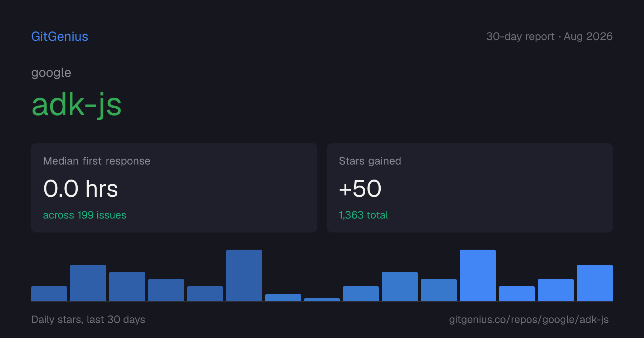Image resolution: width=644 pixels, height=338 pixels.
Task: Open the across 199 issues link
Action: pyautogui.click(x=84, y=215)
